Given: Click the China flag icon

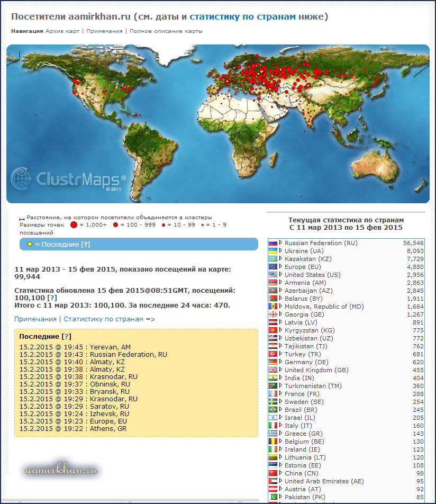Looking at the screenshot, I should tap(272, 473).
